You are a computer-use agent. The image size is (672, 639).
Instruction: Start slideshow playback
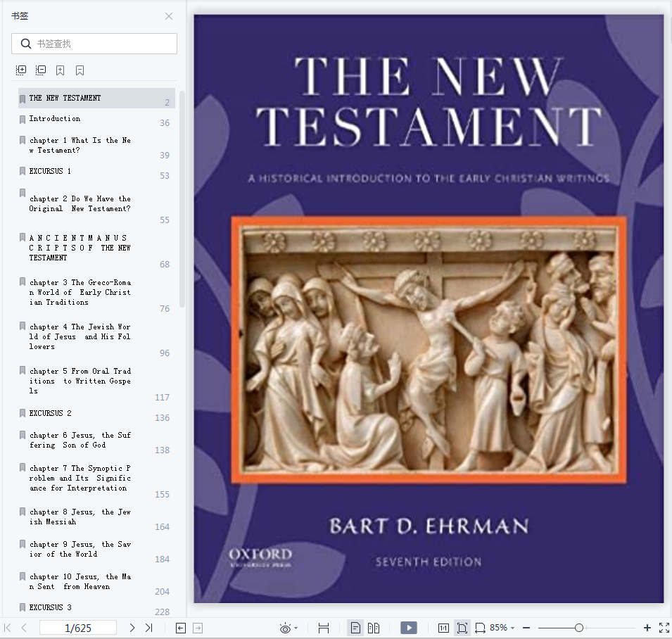[x=409, y=628]
